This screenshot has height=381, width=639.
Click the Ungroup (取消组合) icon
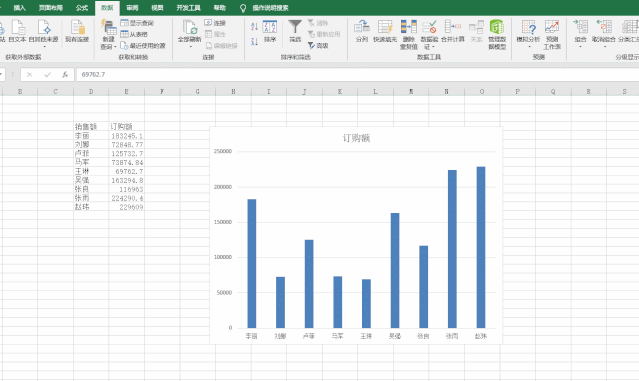[604, 27]
